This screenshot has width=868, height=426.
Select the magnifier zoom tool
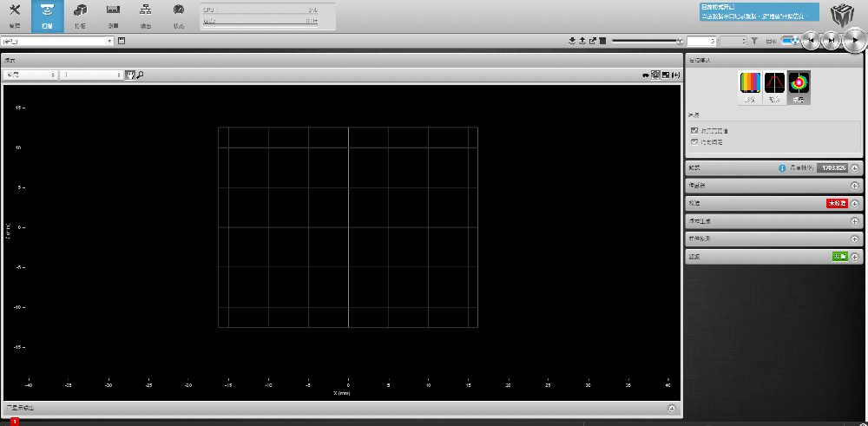coord(140,75)
